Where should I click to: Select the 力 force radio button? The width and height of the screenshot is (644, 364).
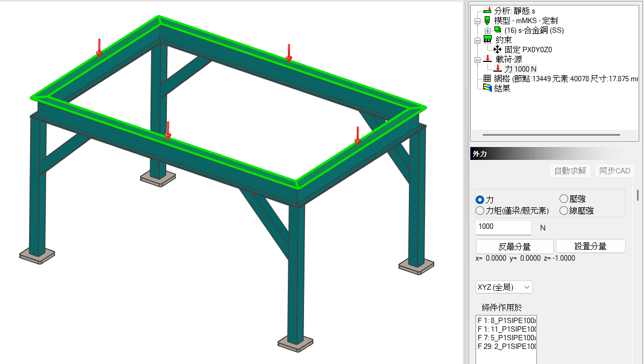480,200
